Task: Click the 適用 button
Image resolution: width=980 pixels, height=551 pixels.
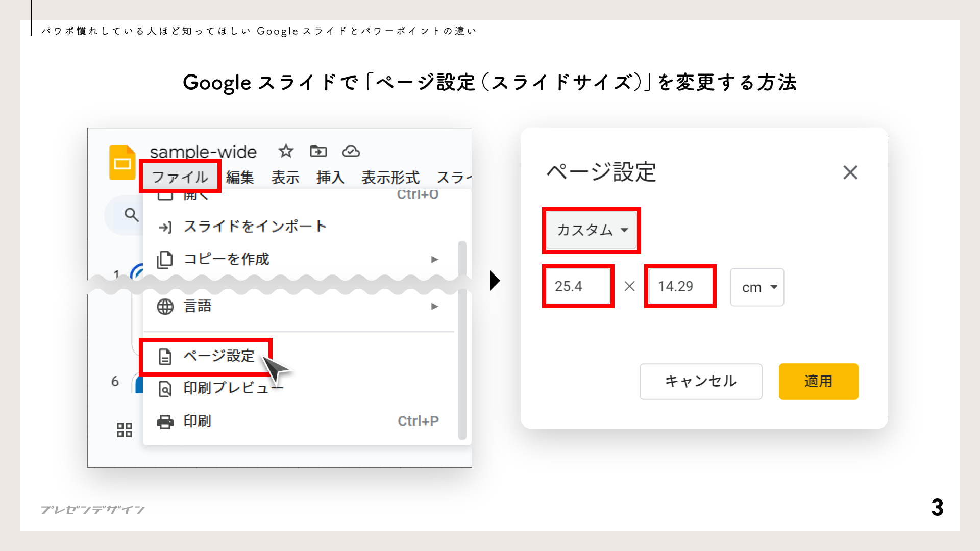Action: (819, 382)
